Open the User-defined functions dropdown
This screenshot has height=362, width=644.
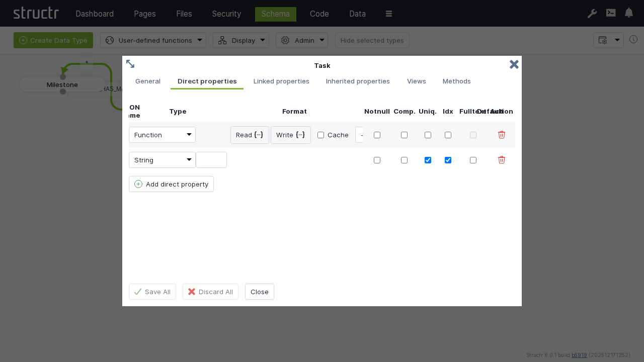coord(153,40)
